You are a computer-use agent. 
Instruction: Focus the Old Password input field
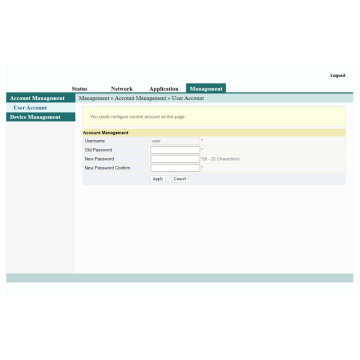click(175, 150)
